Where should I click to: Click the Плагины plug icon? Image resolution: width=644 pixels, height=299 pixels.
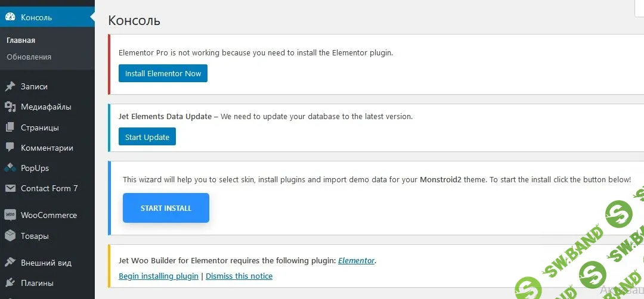coord(10,283)
